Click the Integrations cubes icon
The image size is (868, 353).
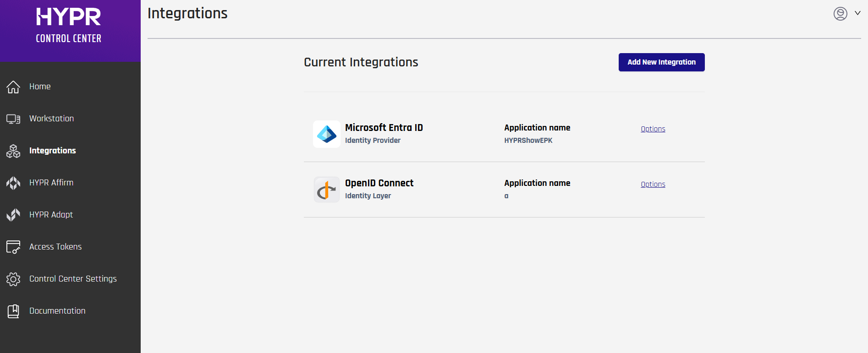pyautogui.click(x=13, y=151)
